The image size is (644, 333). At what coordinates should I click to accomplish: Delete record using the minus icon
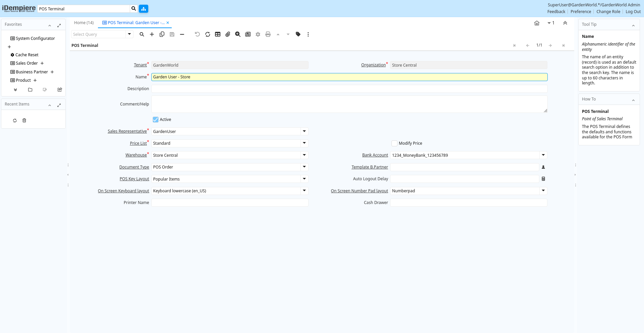(182, 34)
